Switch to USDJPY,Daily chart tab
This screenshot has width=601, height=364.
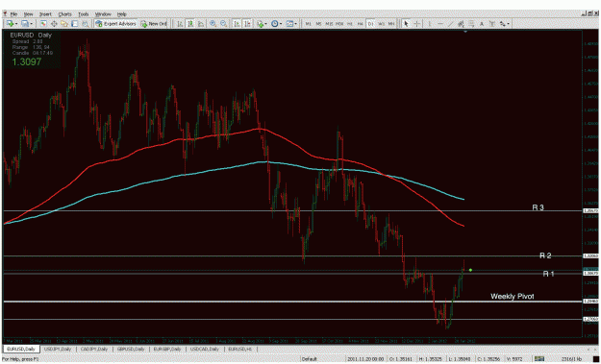[58, 349]
